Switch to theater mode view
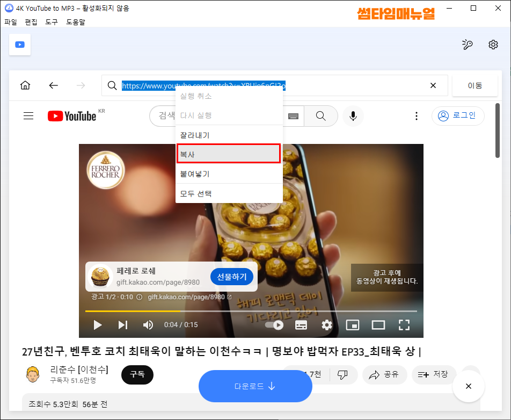This screenshot has height=420, width=511. 378,325
